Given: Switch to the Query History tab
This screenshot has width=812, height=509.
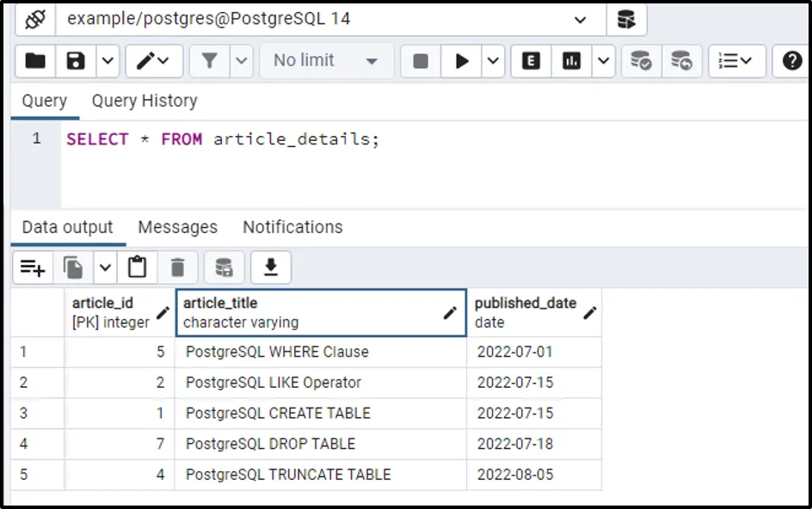Looking at the screenshot, I should click(145, 101).
